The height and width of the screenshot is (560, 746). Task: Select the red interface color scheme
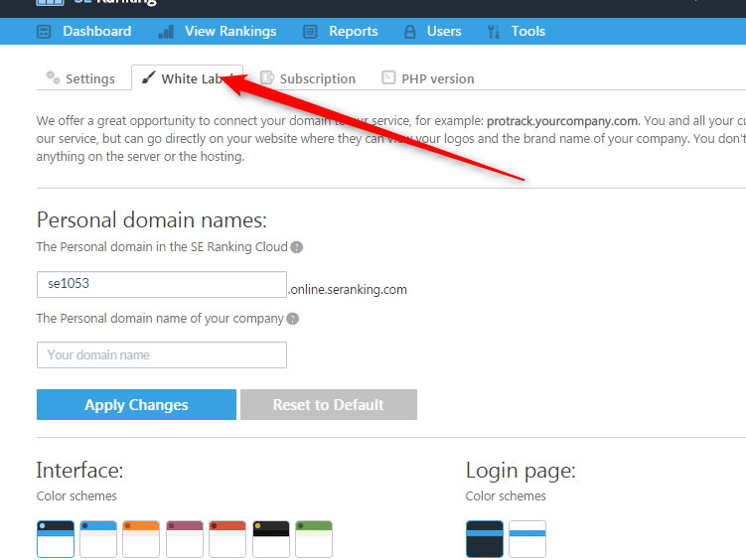coord(227,539)
